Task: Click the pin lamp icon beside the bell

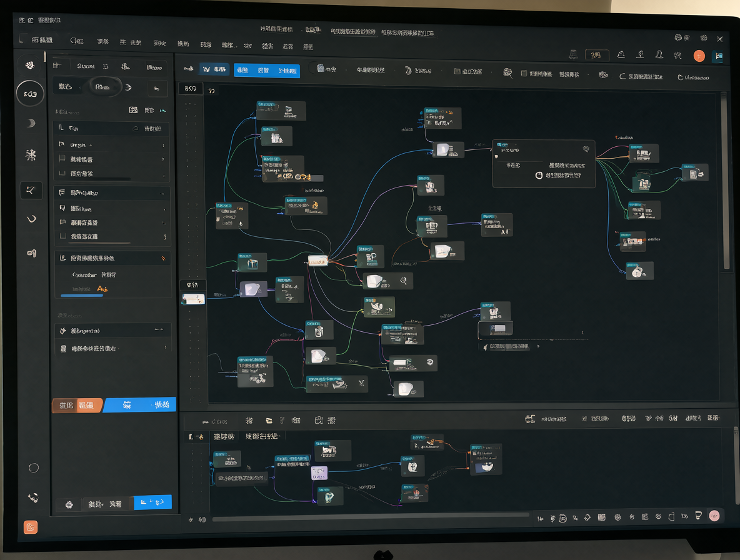Action: (x=640, y=55)
